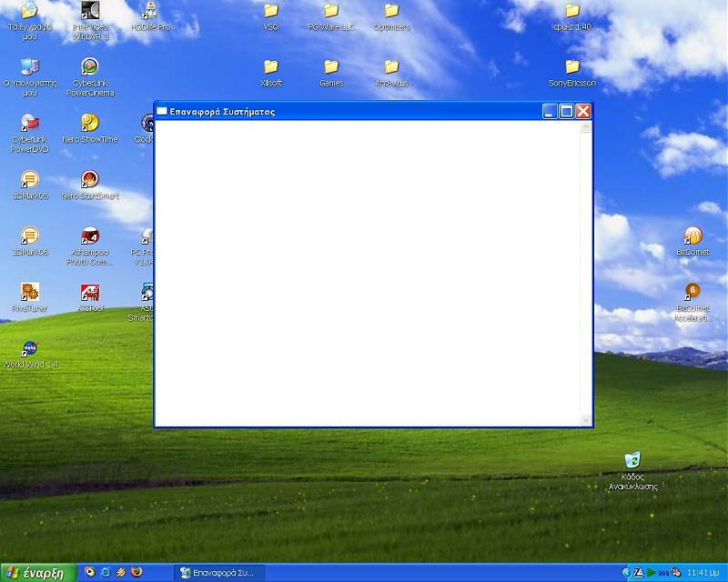
Task: Click the ZoneAlarm tray icon
Action: click(x=639, y=573)
